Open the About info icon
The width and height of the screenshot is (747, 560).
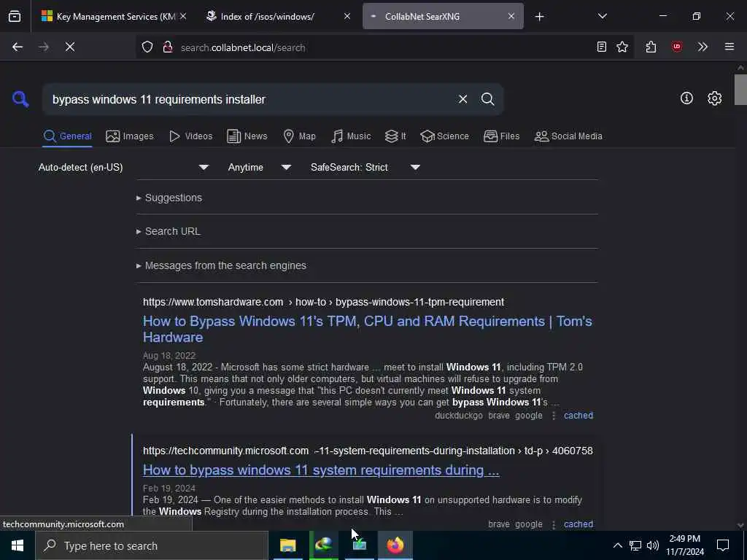click(686, 98)
